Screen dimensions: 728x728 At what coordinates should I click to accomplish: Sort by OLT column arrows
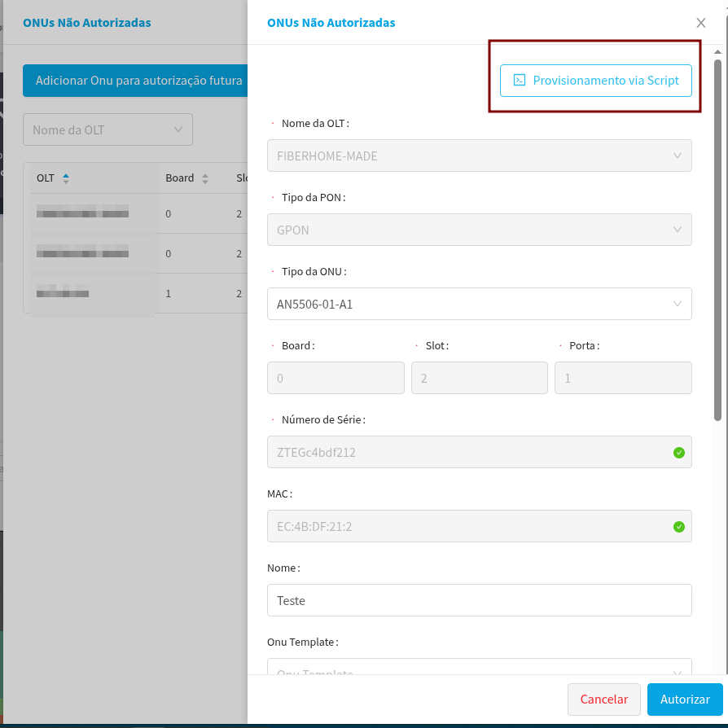[66, 178]
